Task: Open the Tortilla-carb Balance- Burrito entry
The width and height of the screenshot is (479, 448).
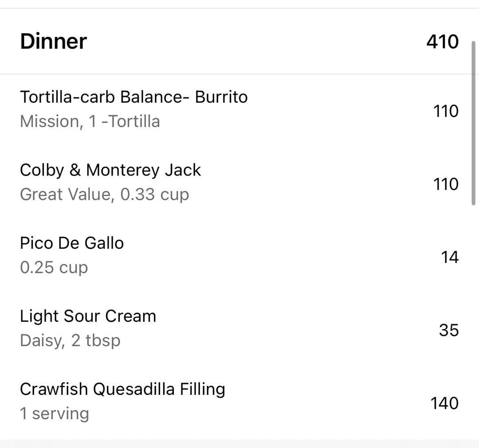Action: tap(133, 97)
